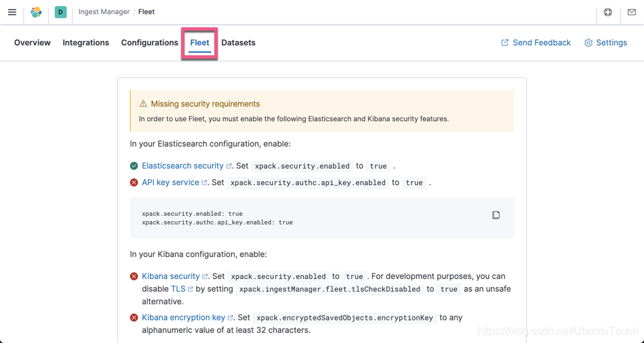644x343 pixels.
Task: Open the Configurations tab
Action: coord(149,43)
